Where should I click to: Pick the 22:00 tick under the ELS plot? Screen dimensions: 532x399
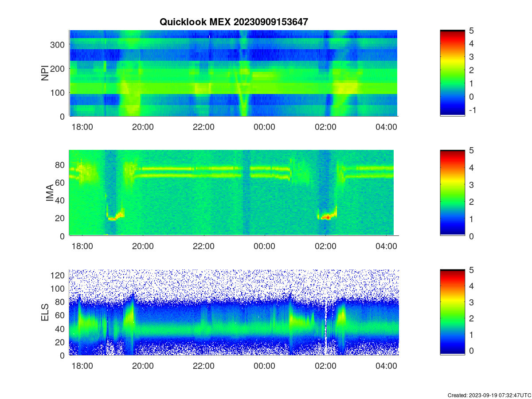click(x=203, y=366)
